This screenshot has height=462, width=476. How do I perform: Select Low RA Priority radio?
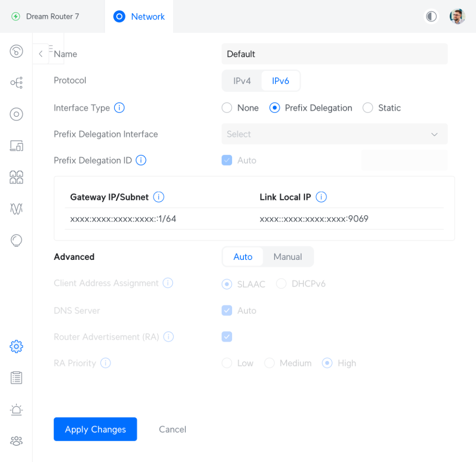pos(227,363)
